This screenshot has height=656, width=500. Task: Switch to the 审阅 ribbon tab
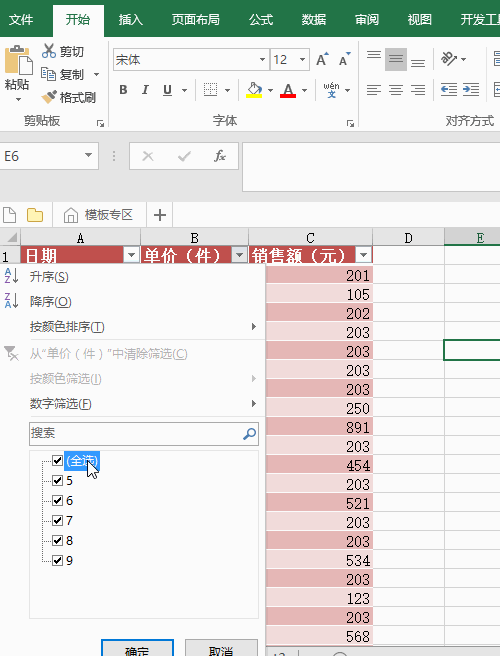coord(367,20)
